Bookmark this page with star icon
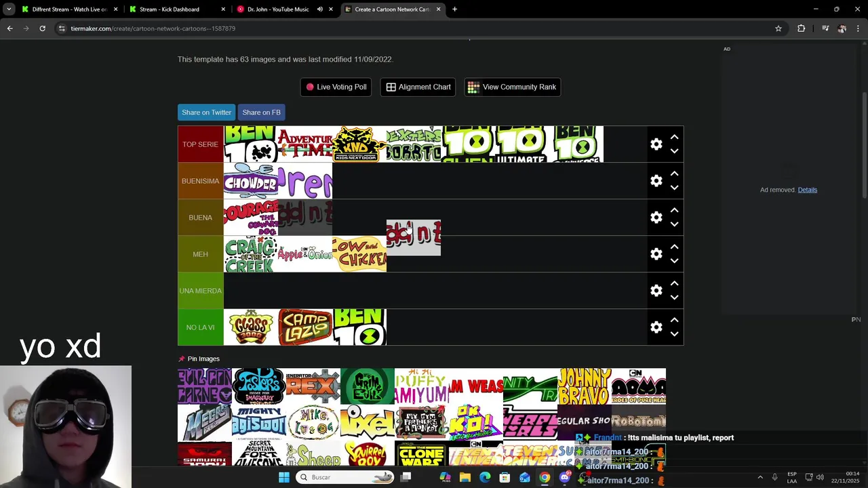868x488 pixels. click(x=778, y=28)
